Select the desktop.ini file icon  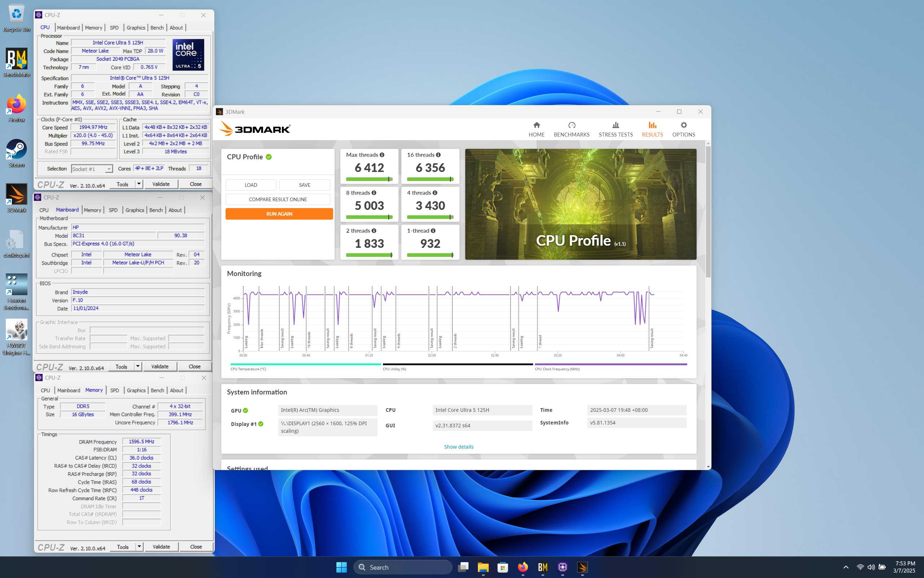coord(16,243)
